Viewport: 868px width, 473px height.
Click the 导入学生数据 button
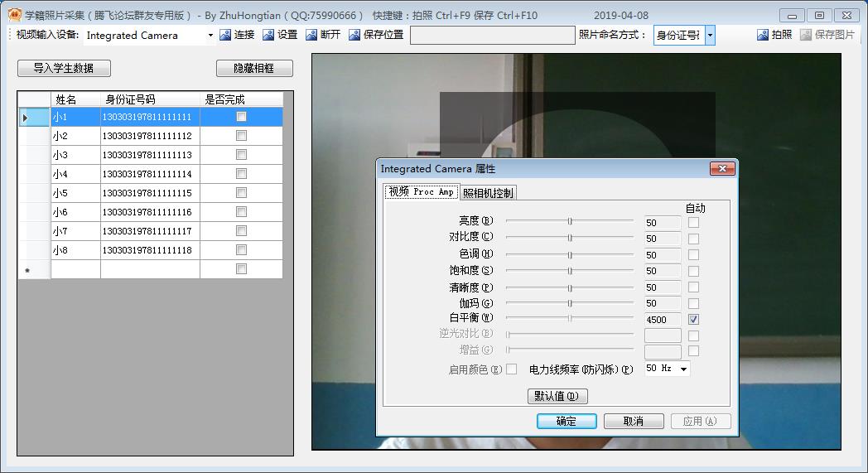(65, 68)
